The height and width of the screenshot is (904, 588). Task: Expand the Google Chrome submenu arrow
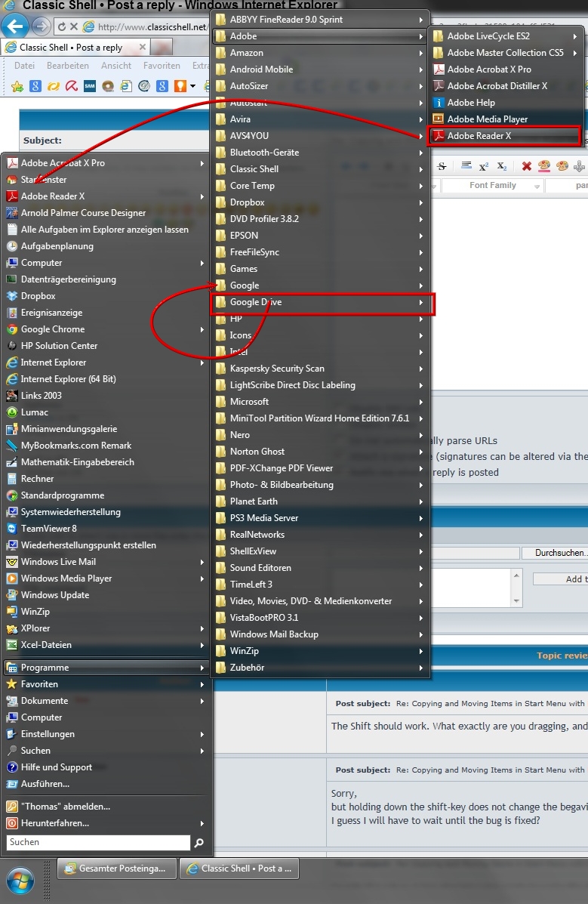pos(202,330)
